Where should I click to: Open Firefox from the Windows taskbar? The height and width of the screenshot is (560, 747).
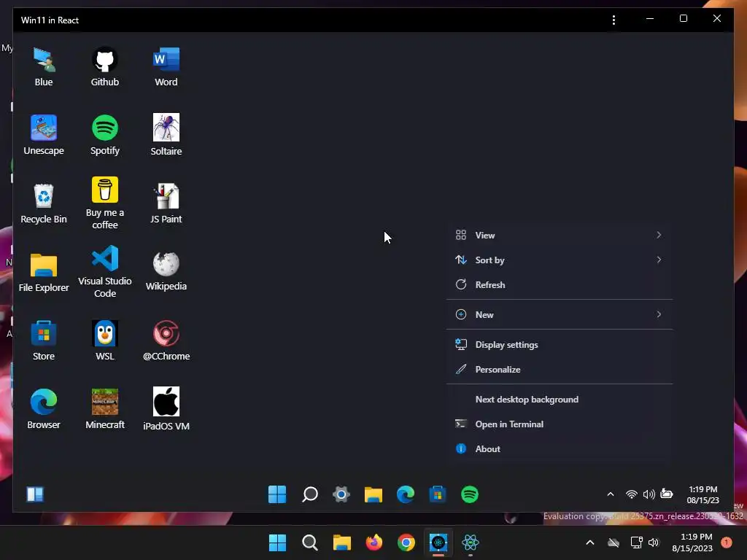374,542
